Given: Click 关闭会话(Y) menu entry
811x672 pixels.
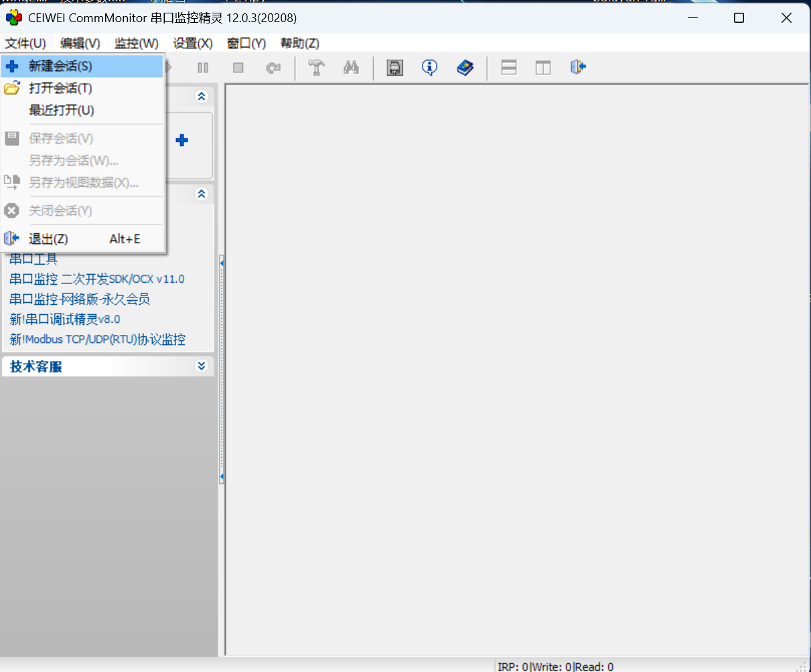Looking at the screenshot, I should click(x=83, y=211).
